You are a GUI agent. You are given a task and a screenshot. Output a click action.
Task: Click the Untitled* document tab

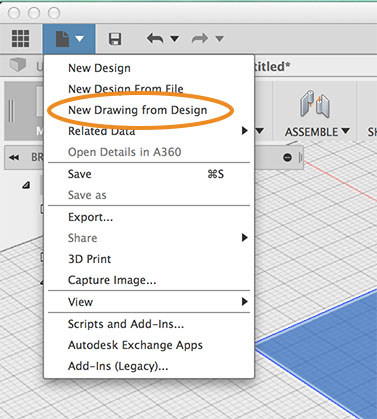(272, 66)
